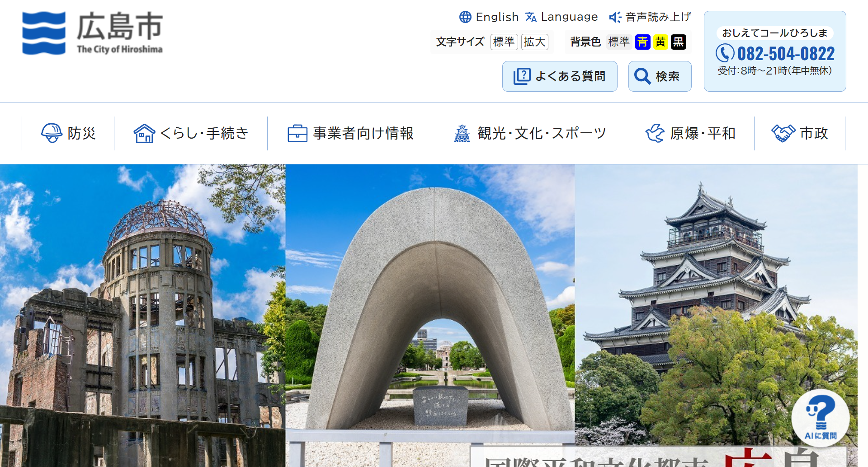
Task: Switch background color to yellow 黄
Action: coord(660,42)
